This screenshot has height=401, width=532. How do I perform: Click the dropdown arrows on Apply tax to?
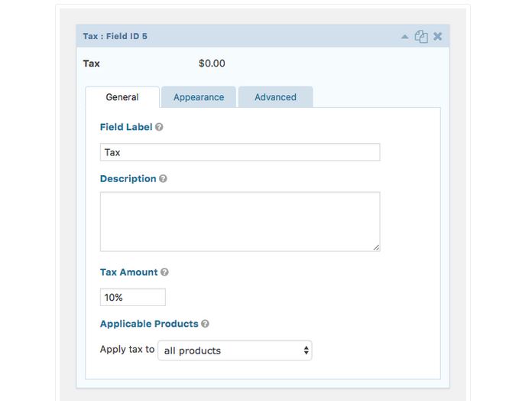(306, 350)
